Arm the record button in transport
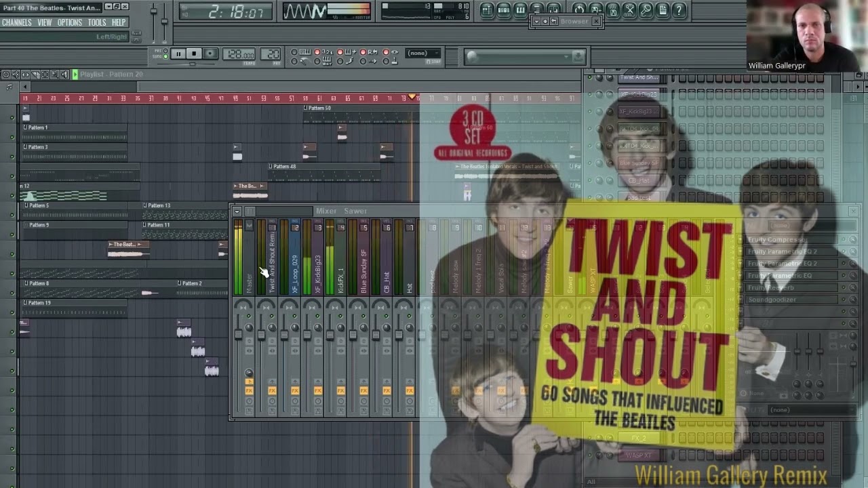 pos(210,54)
